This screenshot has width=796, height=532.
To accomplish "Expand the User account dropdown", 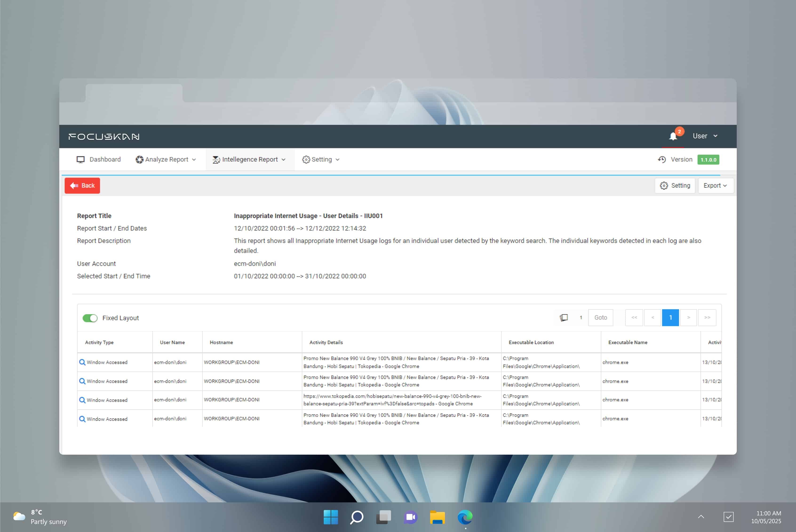I will [x=705, y=136].
